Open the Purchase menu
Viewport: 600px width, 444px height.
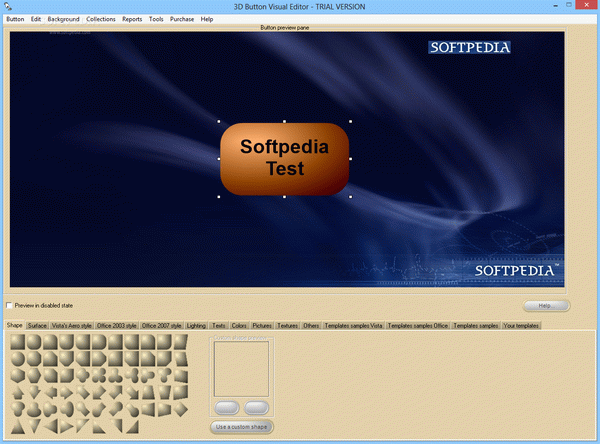click(182, 19)
